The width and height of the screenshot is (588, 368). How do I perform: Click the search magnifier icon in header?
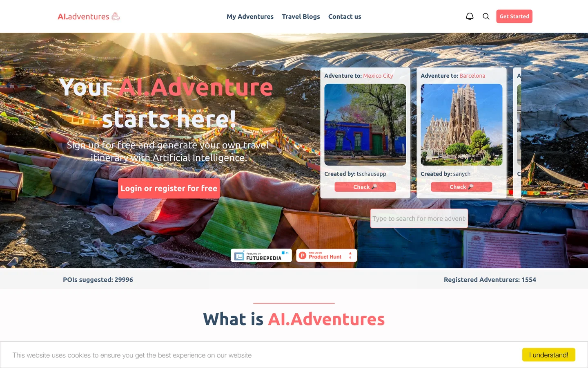tap(486, 16)
